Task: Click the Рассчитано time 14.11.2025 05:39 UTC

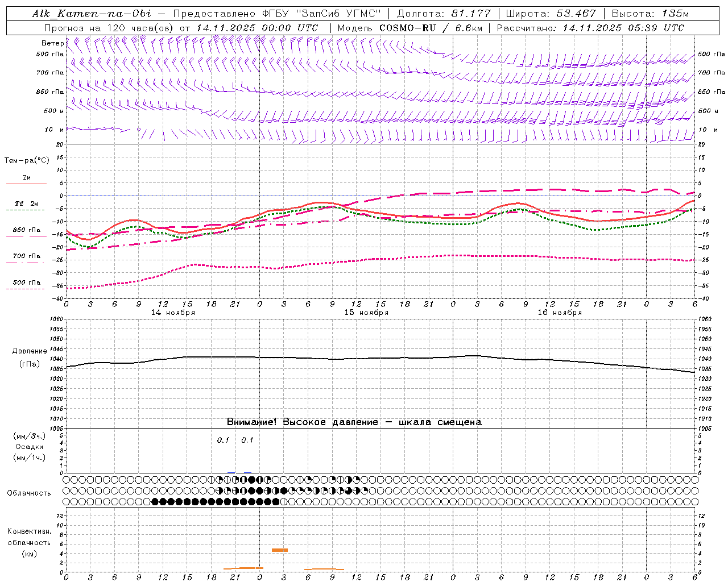Action: 623,27
